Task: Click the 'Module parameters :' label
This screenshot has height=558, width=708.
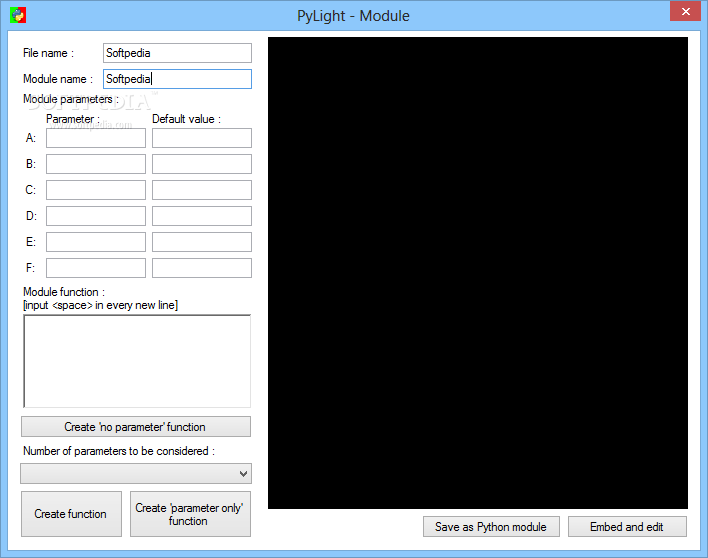Action: 71,99
